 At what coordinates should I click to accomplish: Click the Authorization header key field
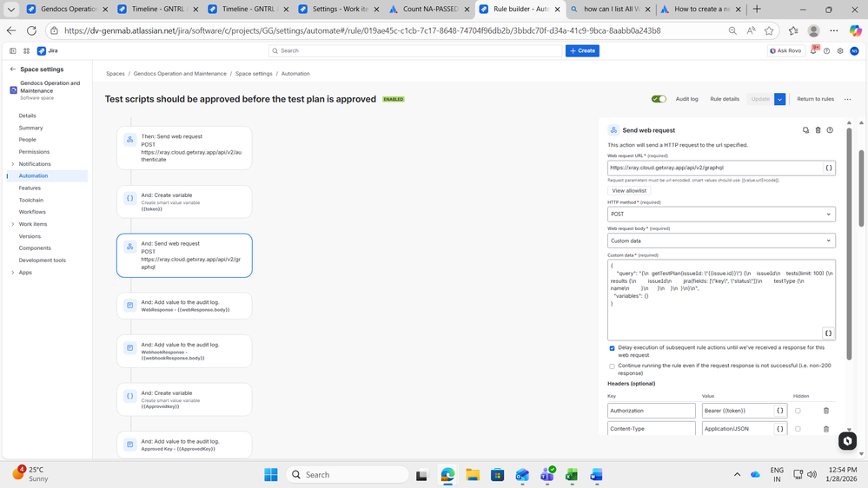pos(651,411)
